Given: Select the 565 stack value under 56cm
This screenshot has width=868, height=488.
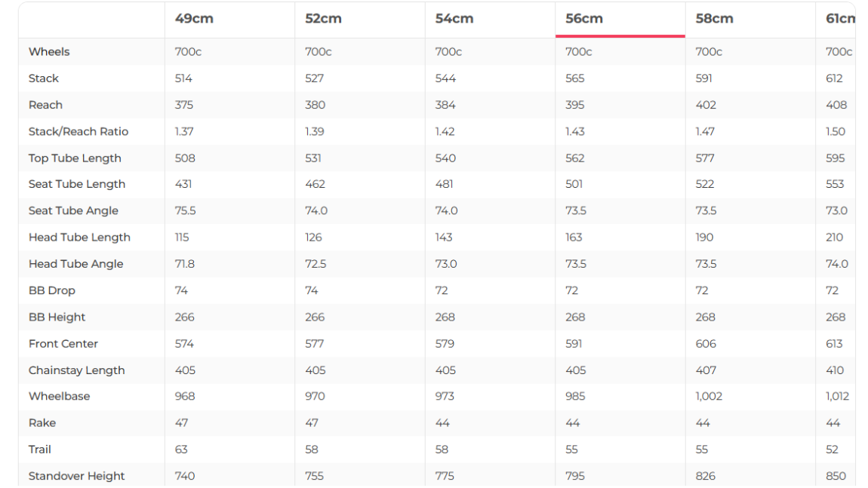Looking at the screenshot, I should tap(575, 78).
